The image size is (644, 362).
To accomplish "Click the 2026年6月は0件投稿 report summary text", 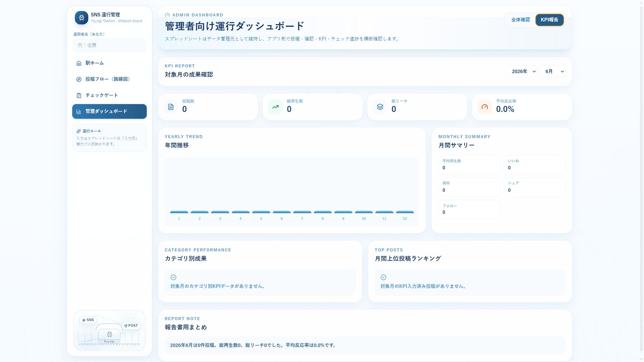I will (x=254, y=345).
